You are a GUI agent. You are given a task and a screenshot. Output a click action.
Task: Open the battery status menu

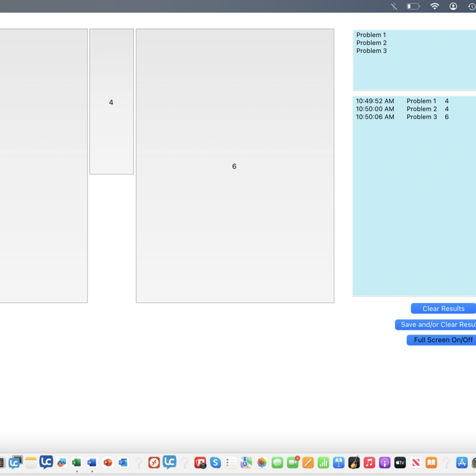pyautogui.click(x=413, y=7)
